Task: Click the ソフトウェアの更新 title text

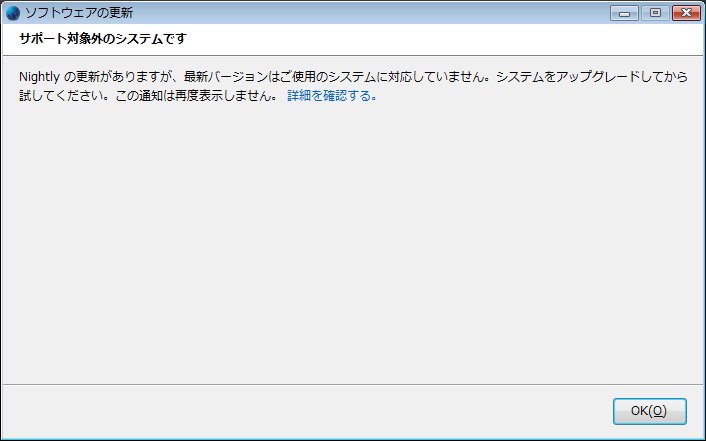Action: (x=78, y=13)
